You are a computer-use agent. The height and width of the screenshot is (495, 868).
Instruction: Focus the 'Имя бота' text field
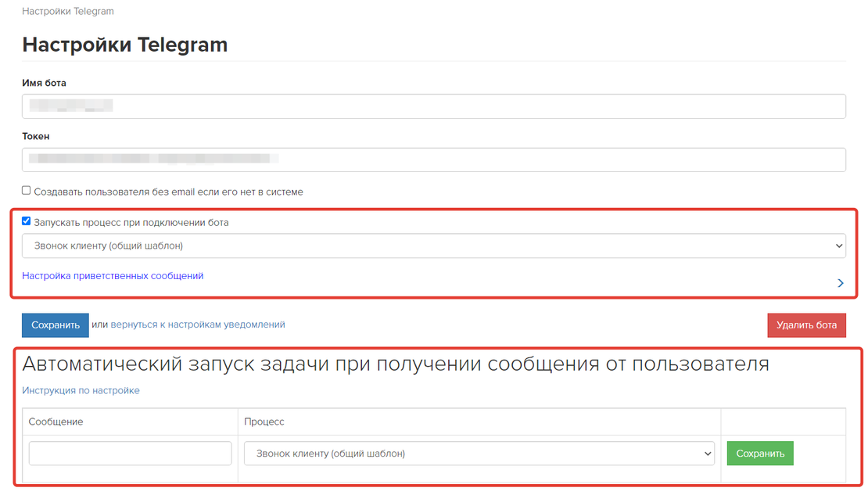[x=433, y=106]
